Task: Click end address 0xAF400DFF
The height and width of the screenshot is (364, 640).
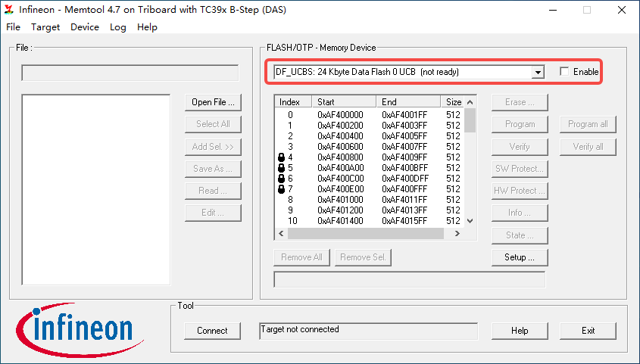Action: (404, 179)
